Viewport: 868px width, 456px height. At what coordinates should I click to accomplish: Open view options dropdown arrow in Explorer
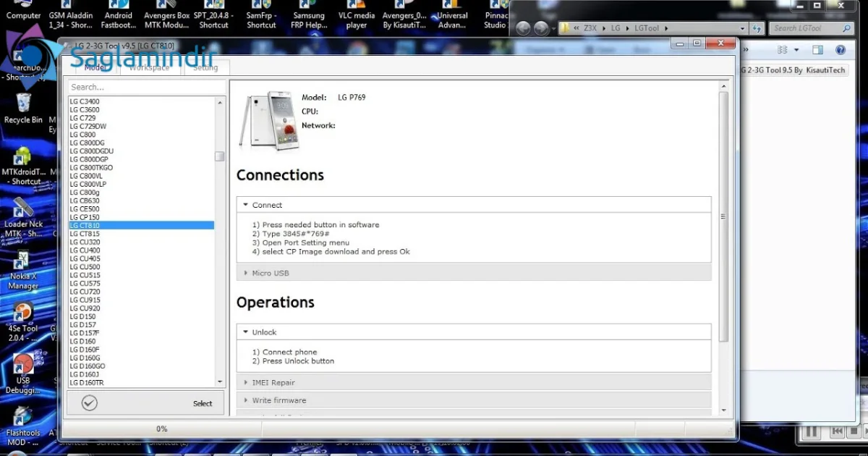[796, 50]
